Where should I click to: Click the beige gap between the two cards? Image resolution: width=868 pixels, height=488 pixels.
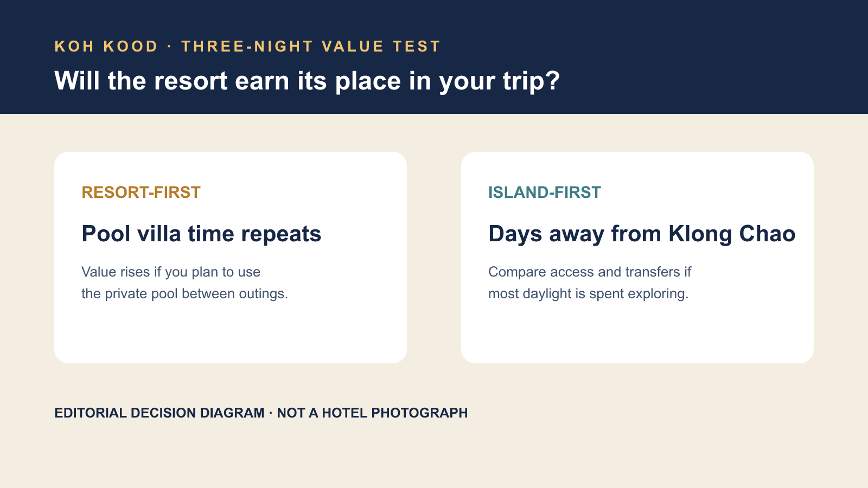coord(434,258)
